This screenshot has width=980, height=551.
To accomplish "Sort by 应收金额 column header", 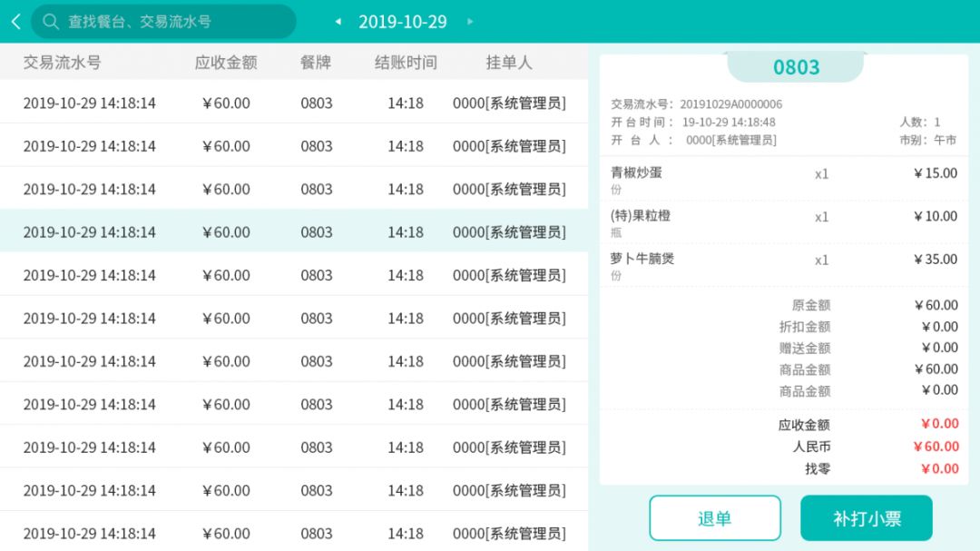I will tap(226, 63).
